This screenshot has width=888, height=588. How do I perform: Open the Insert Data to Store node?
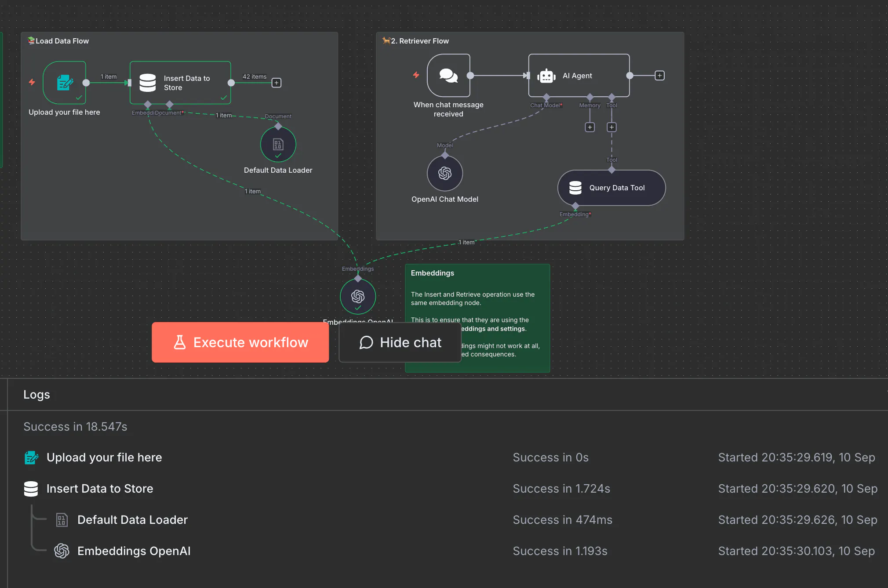tap(180, 83)
